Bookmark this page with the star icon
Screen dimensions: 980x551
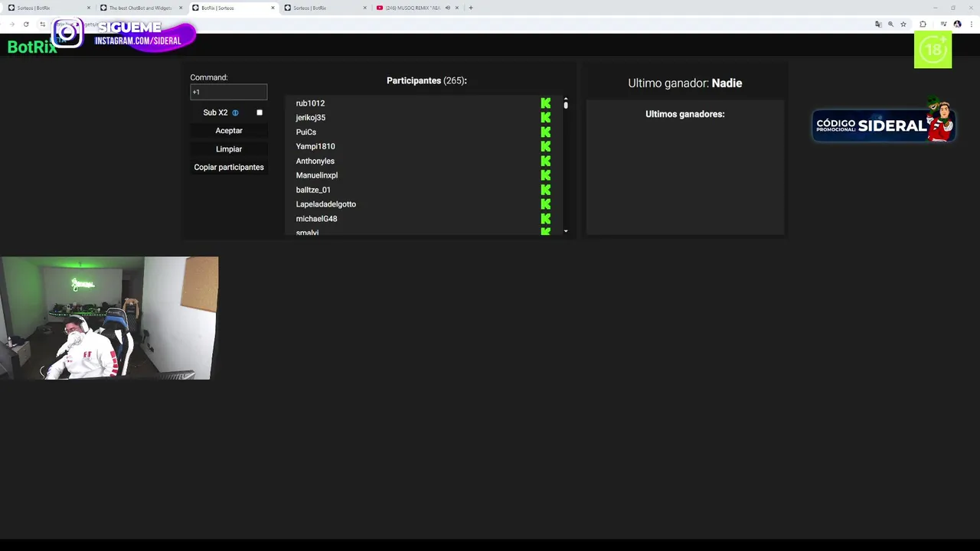tap(903, 24)
